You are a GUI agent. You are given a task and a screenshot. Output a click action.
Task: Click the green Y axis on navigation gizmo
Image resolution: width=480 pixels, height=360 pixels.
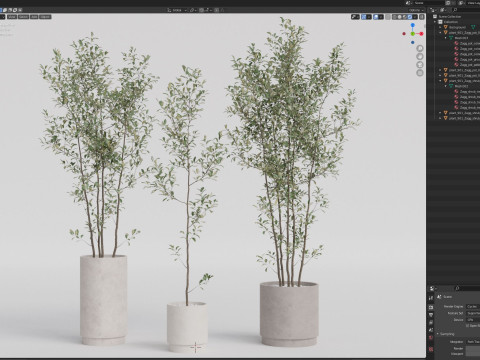413,34
